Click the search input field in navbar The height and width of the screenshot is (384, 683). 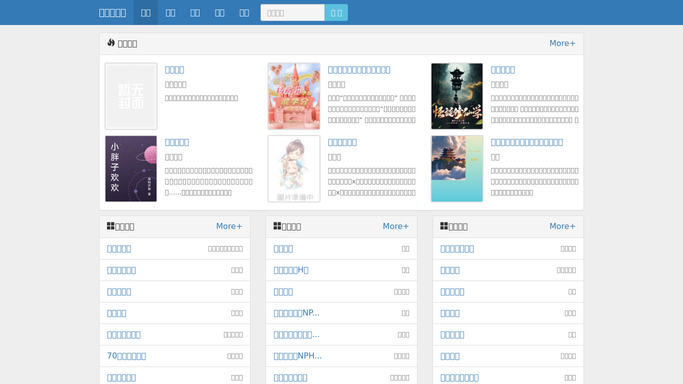pos(292,13)
